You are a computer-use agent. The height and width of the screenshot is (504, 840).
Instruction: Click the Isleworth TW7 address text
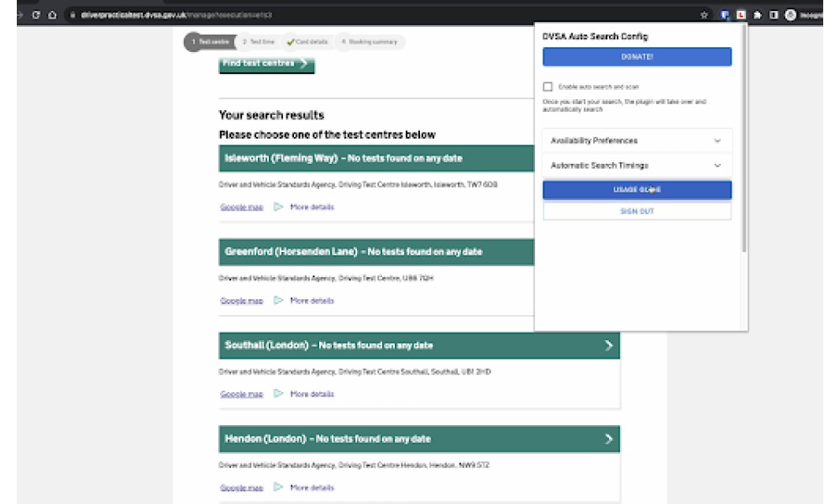(x=358, y=185)
